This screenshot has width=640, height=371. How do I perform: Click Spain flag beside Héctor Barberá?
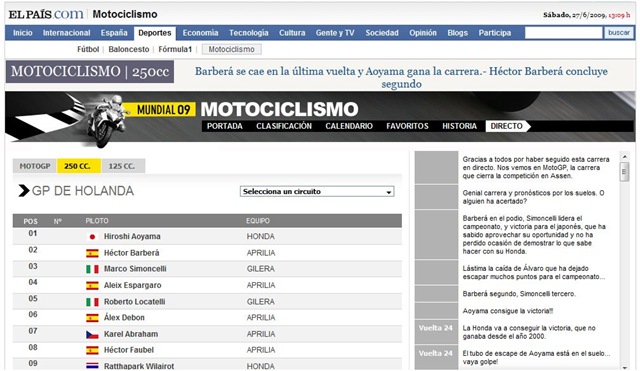point(92,253)
